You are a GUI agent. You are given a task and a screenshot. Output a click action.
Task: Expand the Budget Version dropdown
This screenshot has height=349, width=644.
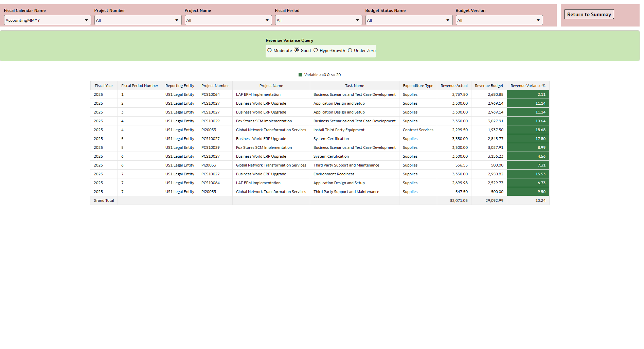click(499, 20)
